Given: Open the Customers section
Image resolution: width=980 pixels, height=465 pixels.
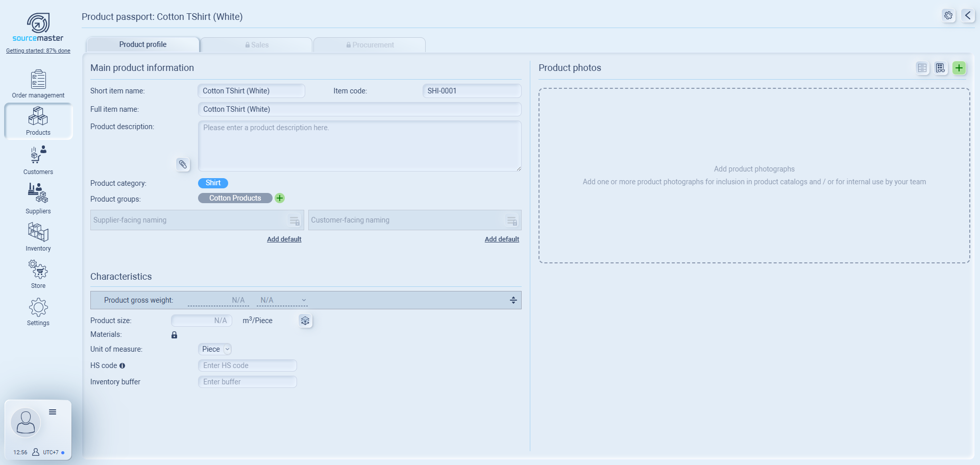Looking at the screenshot, I should tap(38, 160).
